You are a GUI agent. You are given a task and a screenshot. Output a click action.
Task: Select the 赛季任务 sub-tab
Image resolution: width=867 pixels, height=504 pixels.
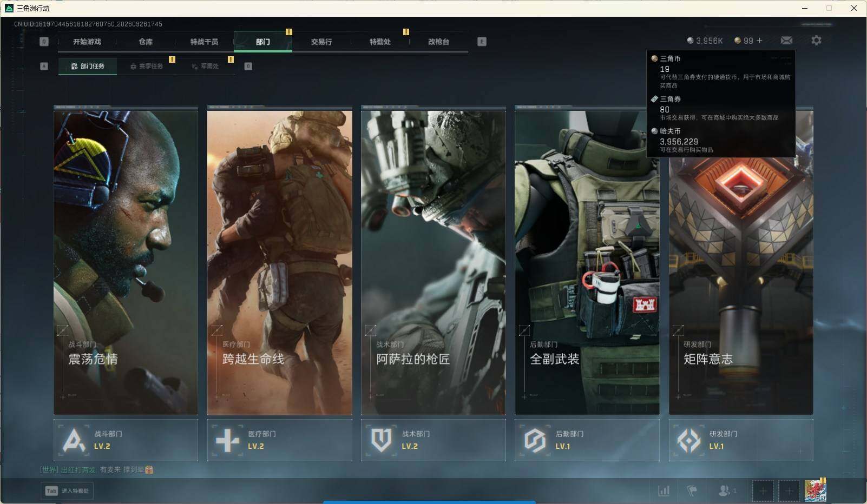pos(146,66)
